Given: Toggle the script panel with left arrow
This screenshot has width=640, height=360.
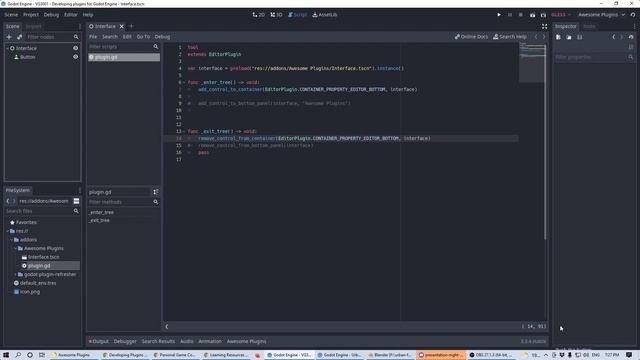Looking at the screenshot, I should (x=167, y=327).
